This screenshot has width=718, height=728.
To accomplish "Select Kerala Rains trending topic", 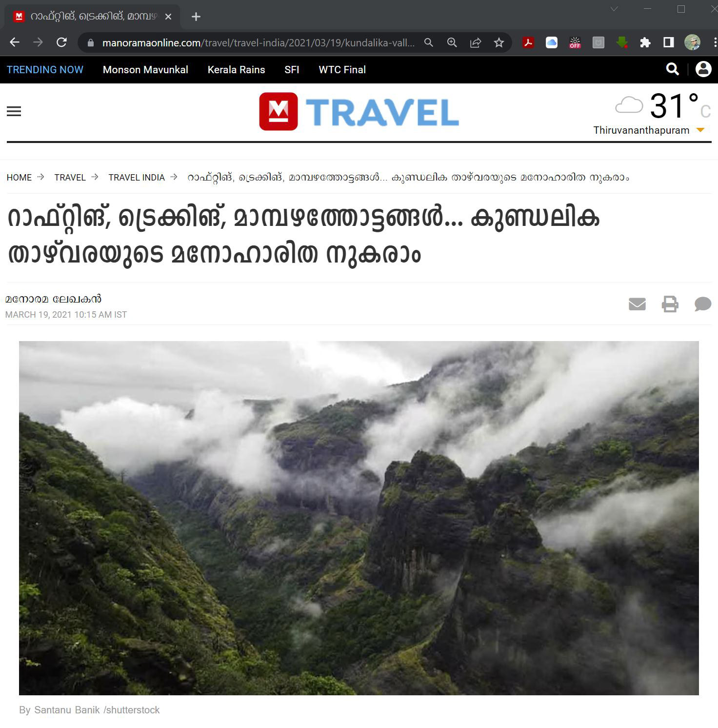I will pos(236,70).
